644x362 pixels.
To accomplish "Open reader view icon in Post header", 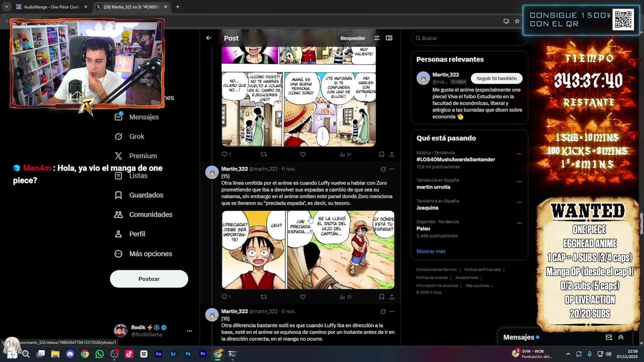I will point(389,38).
